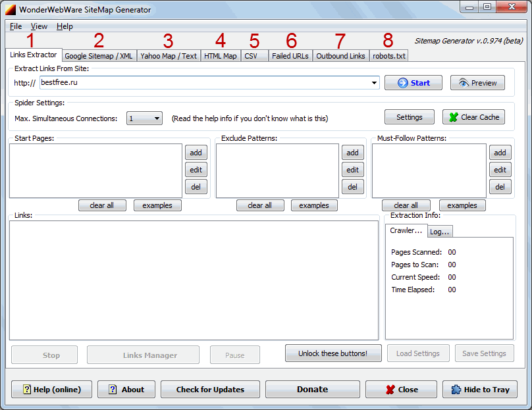Open Help (online) with question mark icon

click(51, 389)
